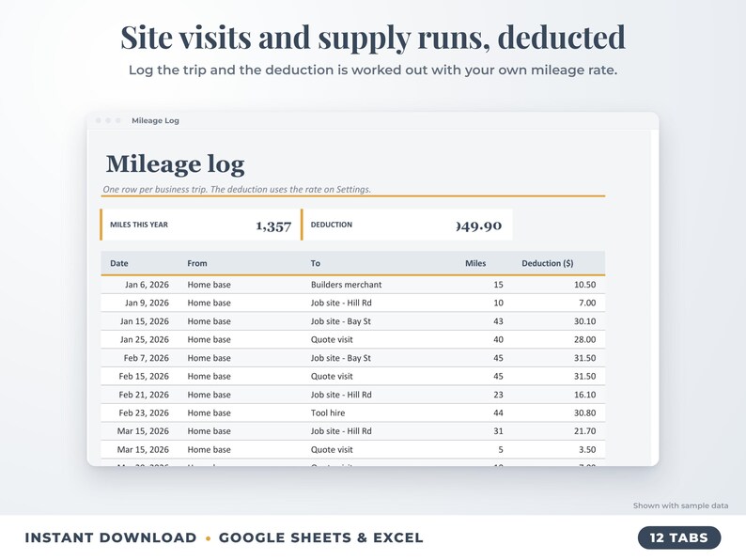Screen dimensions: 746x560
Task: Select the "MILES THIS YEAR" label
Action: coord(139,225)
